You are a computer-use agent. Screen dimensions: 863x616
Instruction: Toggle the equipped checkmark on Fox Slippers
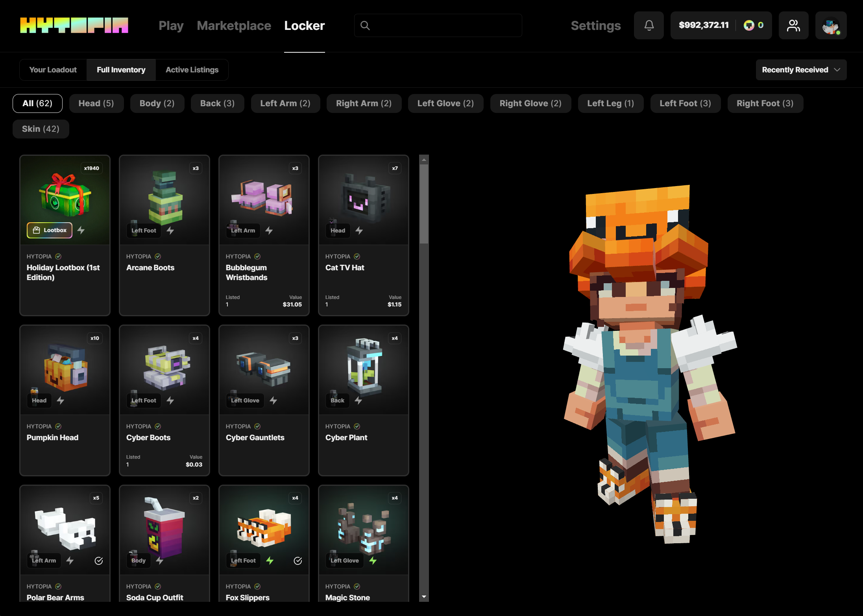tap(298, 561)
